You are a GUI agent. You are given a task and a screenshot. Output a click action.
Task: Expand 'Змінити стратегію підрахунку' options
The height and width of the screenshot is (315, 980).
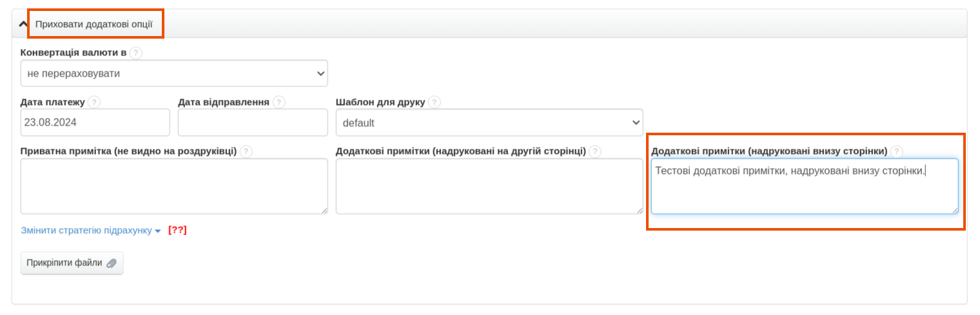pos(91,231)
